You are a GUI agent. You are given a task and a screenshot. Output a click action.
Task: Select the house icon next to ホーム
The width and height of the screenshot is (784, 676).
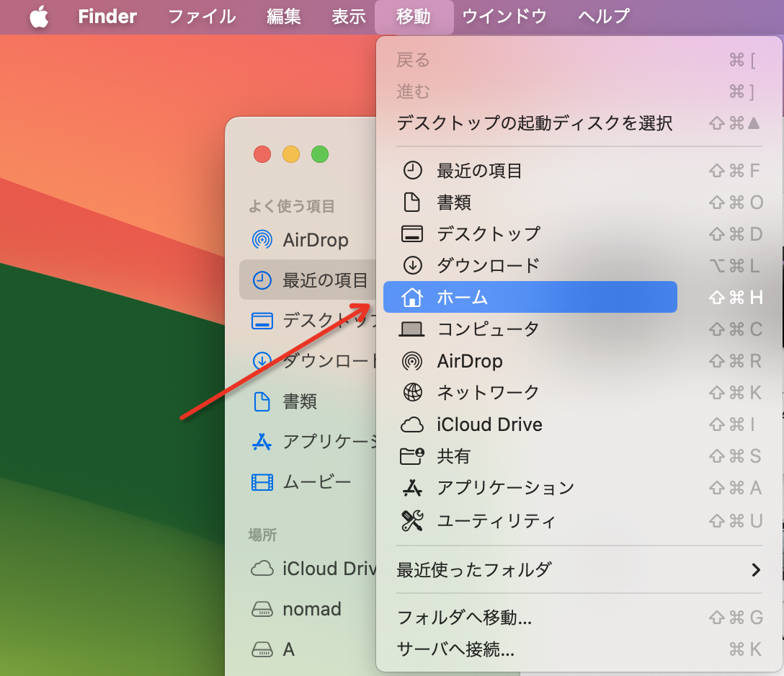(x=412, y=297)
